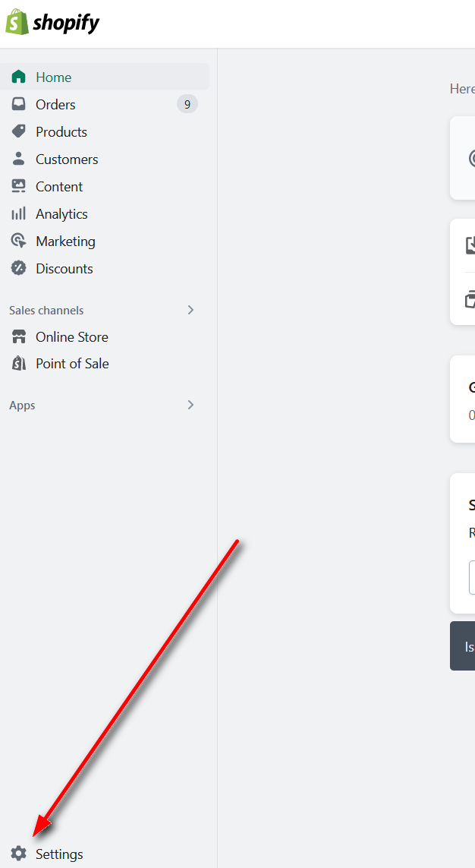Click the Shopify logo in header
Screen dimensions: 475x868
[x=52, y=23]
